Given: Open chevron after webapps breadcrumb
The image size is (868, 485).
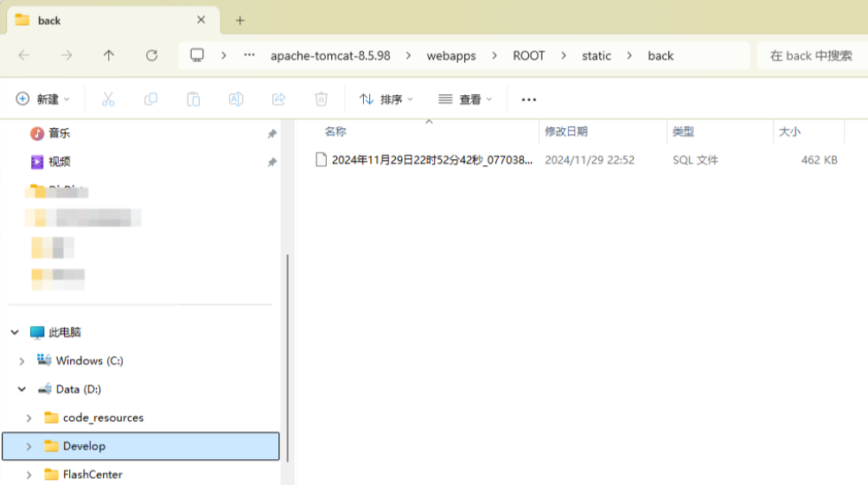Looking at the screenshot, I should (x=495, y=56).
